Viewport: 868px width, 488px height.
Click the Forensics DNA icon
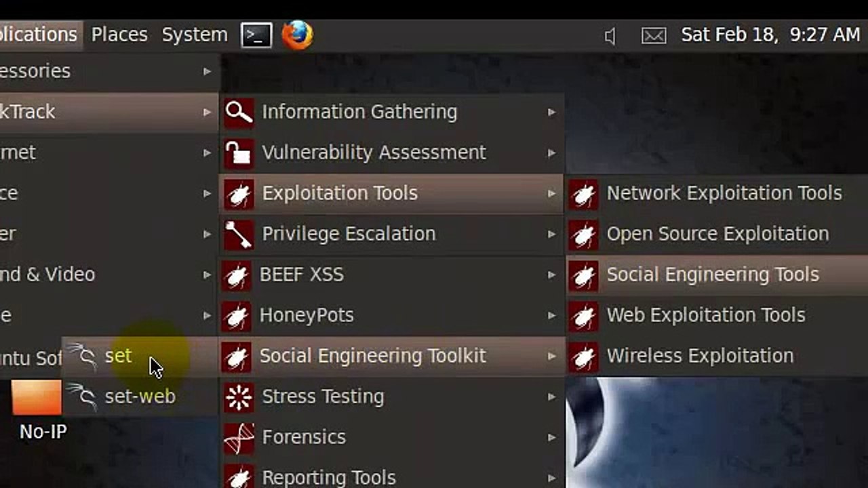pyautogui.click(x=239, y=437)
